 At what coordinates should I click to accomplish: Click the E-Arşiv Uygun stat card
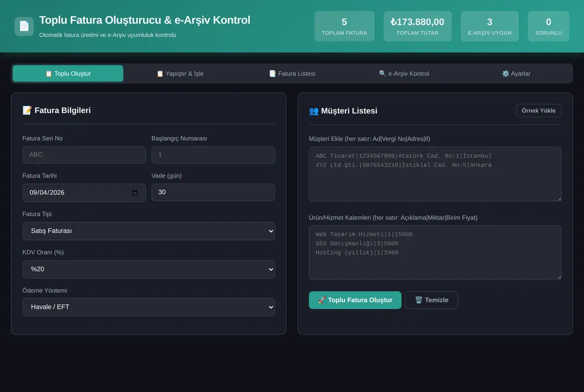[490, 26]
